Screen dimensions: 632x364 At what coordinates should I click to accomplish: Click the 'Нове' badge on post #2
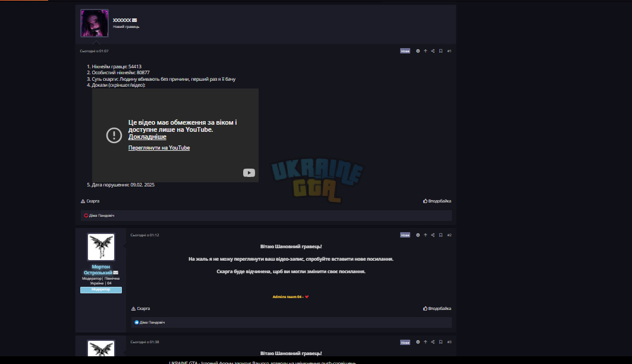(405, 235)
